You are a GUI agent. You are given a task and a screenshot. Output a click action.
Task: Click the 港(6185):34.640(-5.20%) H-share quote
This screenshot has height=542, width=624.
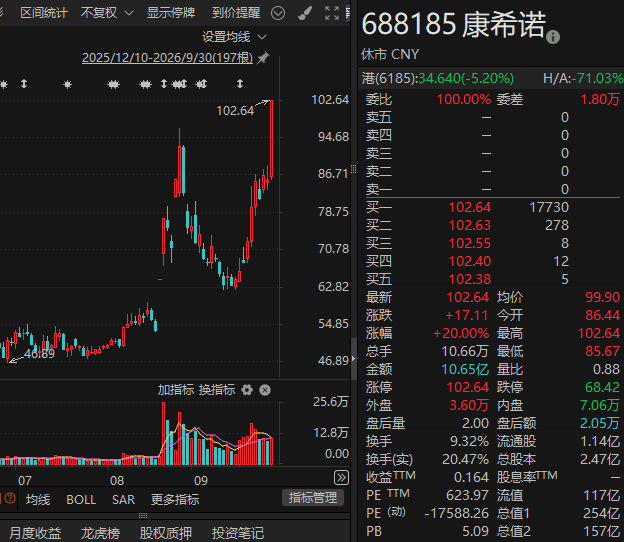click(x=438, y=78)
